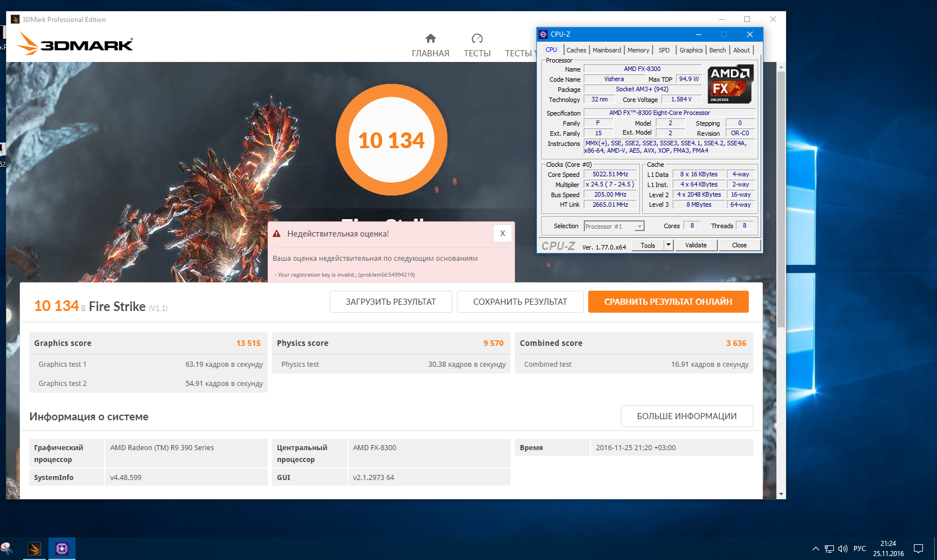Click the red warning triangle in the invalid score popup

(x=277, y=234)
